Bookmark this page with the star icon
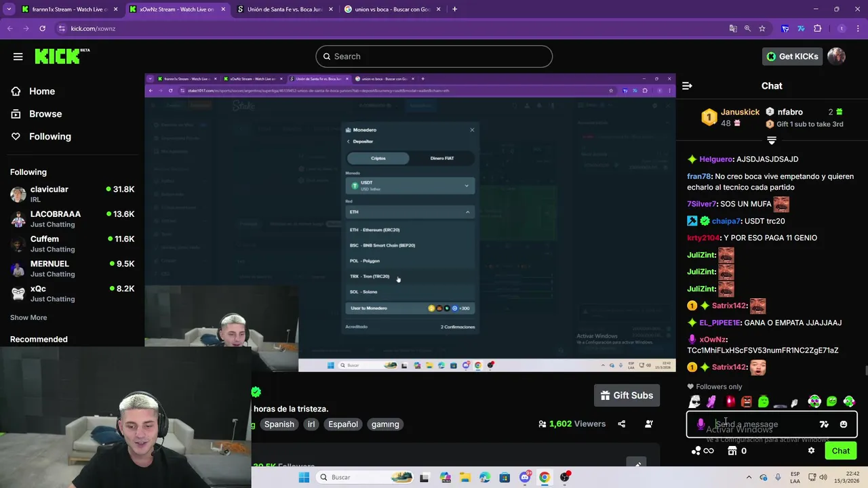Image resolution: width=868 pixels, height=488 pixels. pos(762,28)
